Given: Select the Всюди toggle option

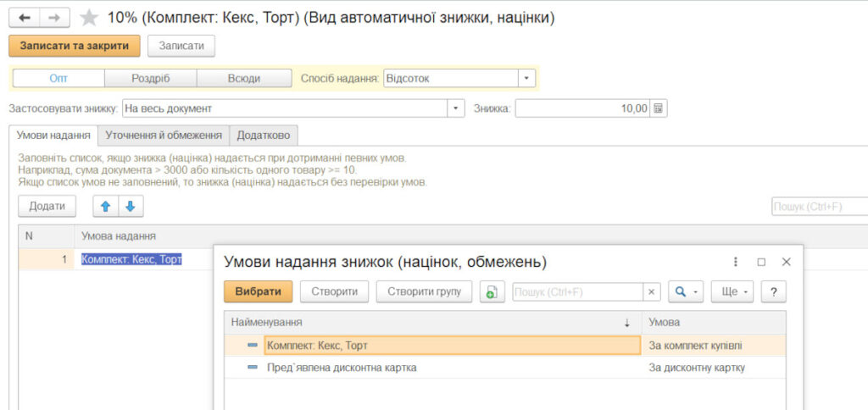Looking at the screenshot, I should point(244,79).
